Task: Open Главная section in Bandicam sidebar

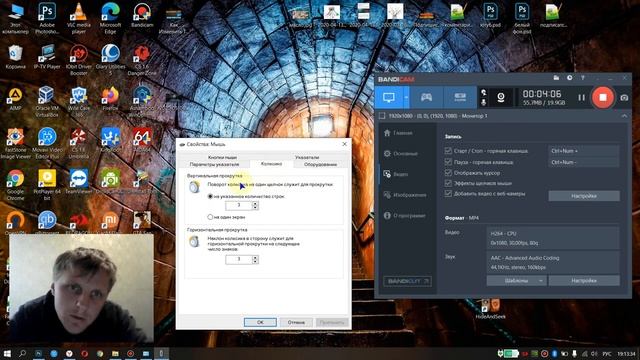Action: 398,133
